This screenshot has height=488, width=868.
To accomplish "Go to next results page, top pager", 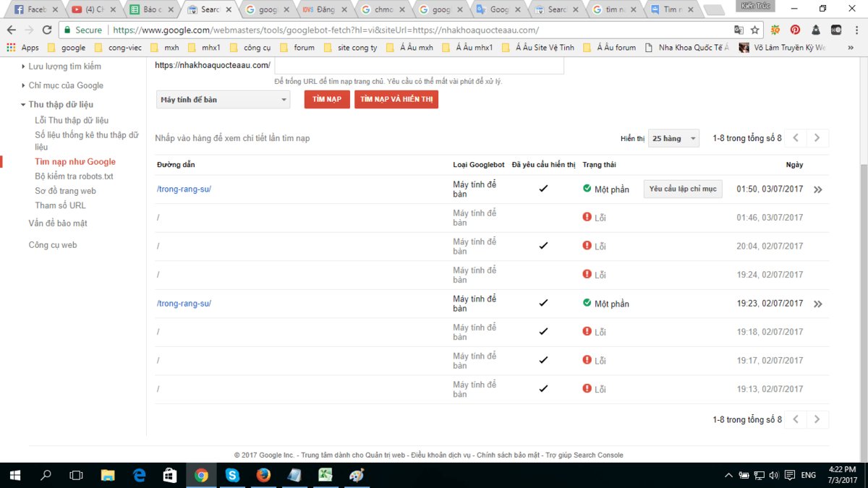I will 817,138.
